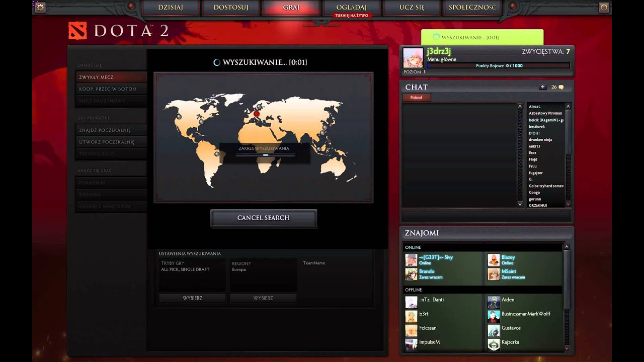This screenshot has width=644, height=362.
Task: Select user fugajzer in chat list
Action: [535, 172]
